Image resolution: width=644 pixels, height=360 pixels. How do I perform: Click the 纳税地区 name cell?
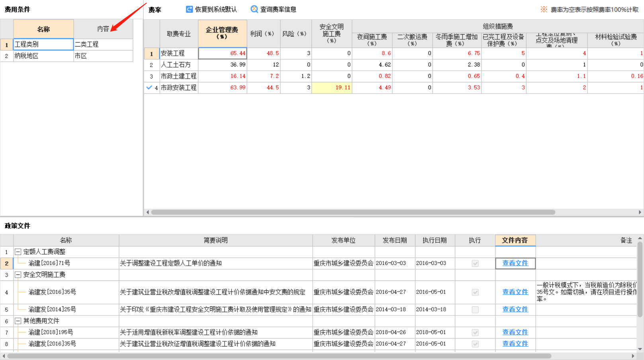[x=43, y=56]
